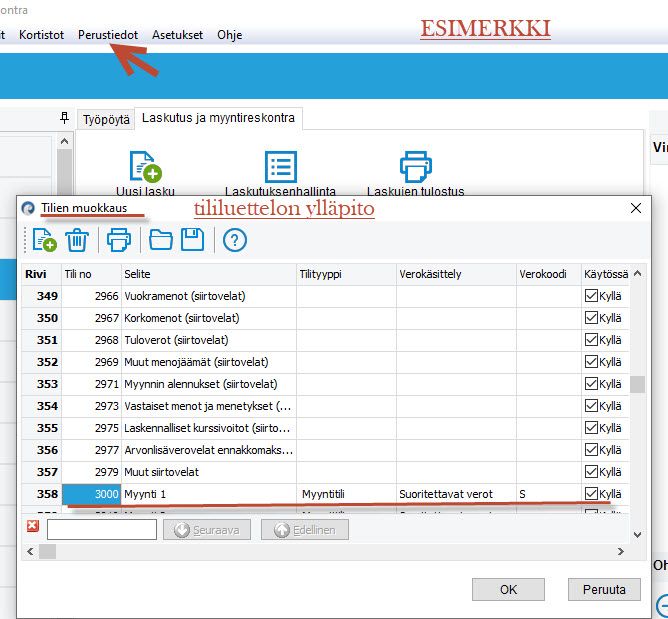668x619 pixels.
Task: Click the Verokoodi column header
Action: 549,274
